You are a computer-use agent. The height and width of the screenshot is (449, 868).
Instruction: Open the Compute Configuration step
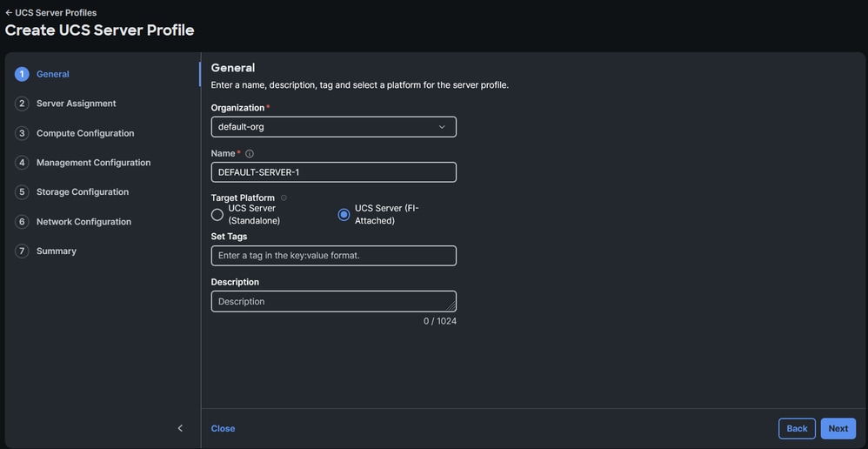tap(85, 133)
